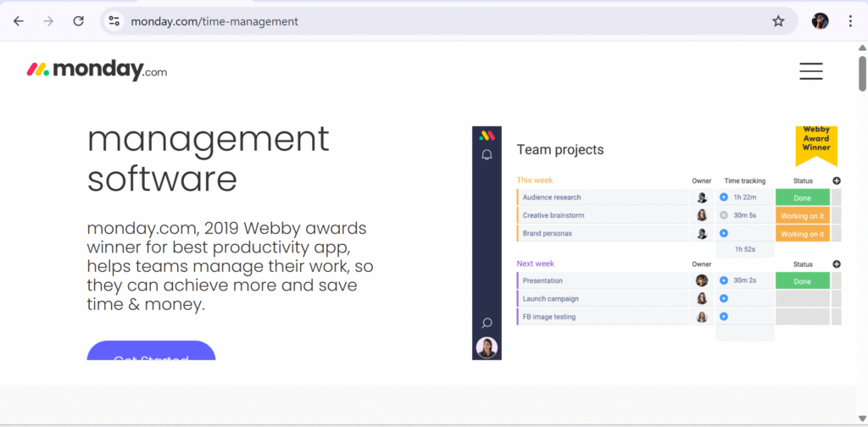Click owner avatar of Launch campaign
This screenshot has width=868, height=427.
pyautogui.click(x=701, y=299)
